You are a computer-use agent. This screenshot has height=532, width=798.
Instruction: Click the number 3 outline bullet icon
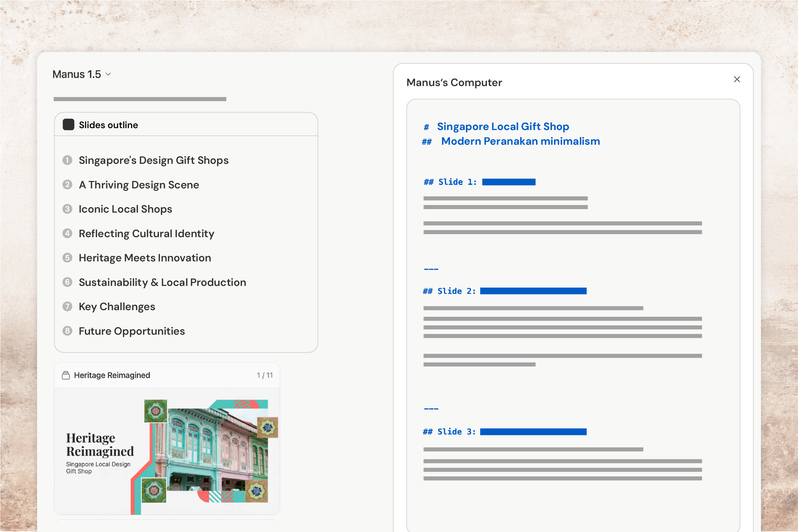(x=67, y=209)
